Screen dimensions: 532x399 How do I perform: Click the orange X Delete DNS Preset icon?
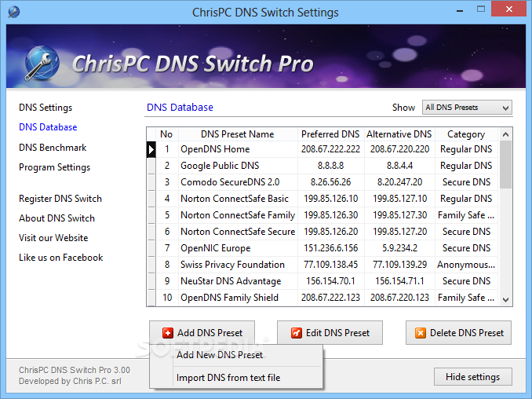pyautogui.click(x=420, y=333)
